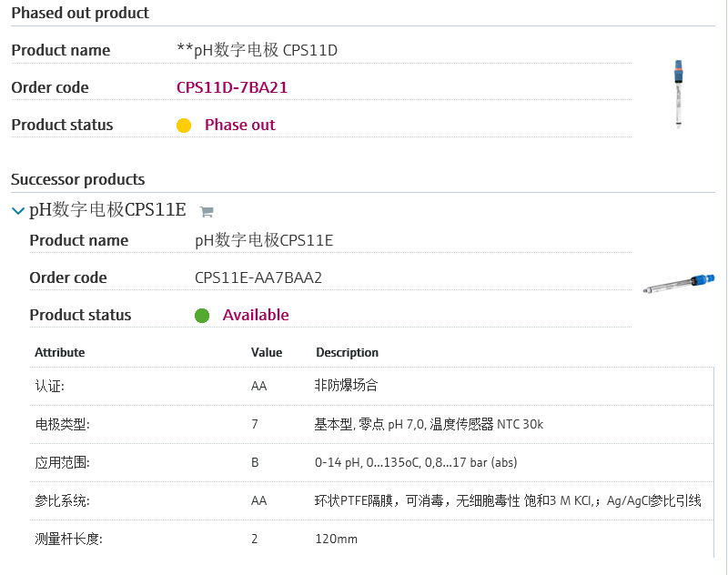Viewport: 728px width, 575px height.
Task: Click the yellow Phase out status dot
Action: pyautogui.click(x=184, y=126)
